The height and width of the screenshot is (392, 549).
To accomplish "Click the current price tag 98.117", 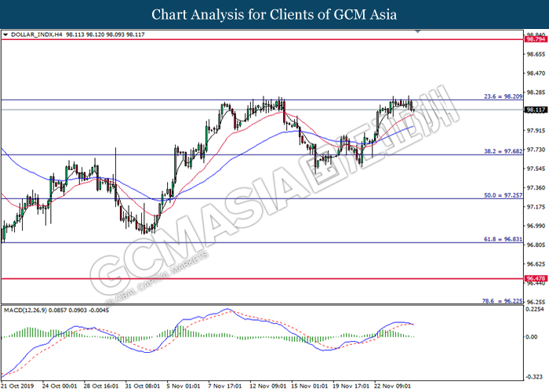I will click(535, 110).
